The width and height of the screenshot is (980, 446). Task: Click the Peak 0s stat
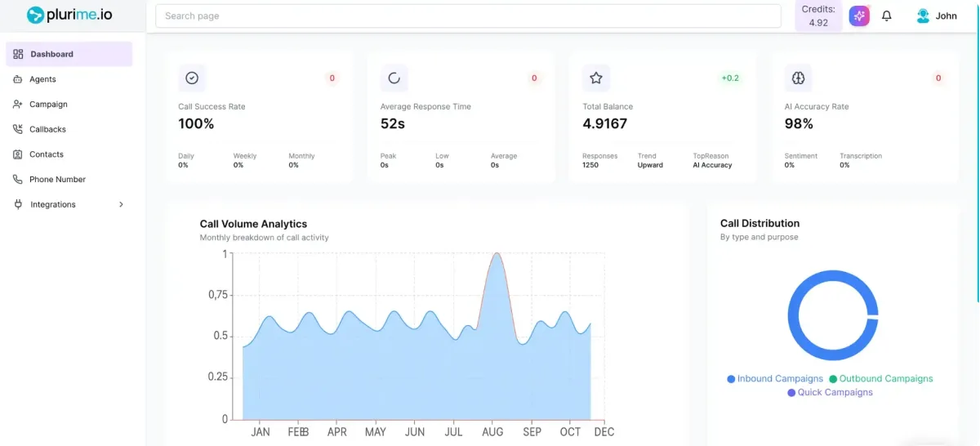(388, 160)
